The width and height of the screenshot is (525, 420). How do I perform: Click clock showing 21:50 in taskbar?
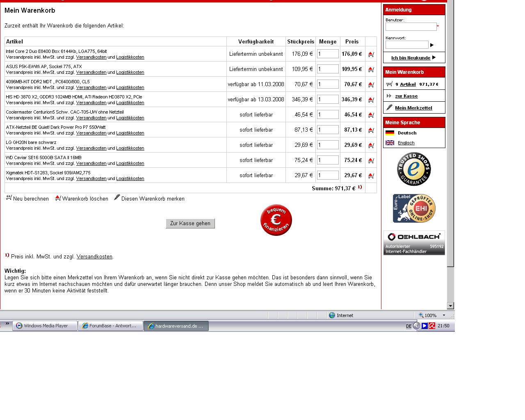click(443, 326)
